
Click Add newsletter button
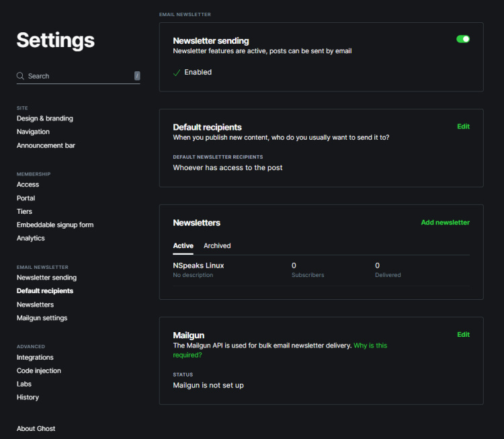[445, 223]
